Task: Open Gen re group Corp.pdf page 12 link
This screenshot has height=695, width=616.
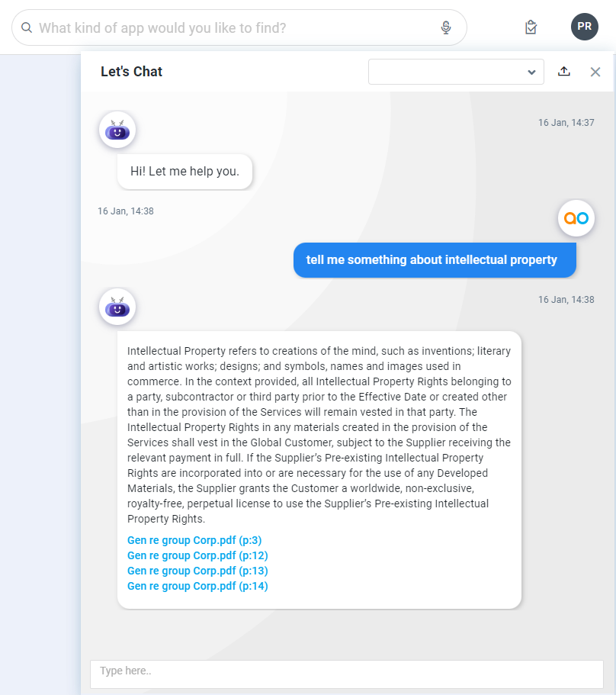Action: 197,555
